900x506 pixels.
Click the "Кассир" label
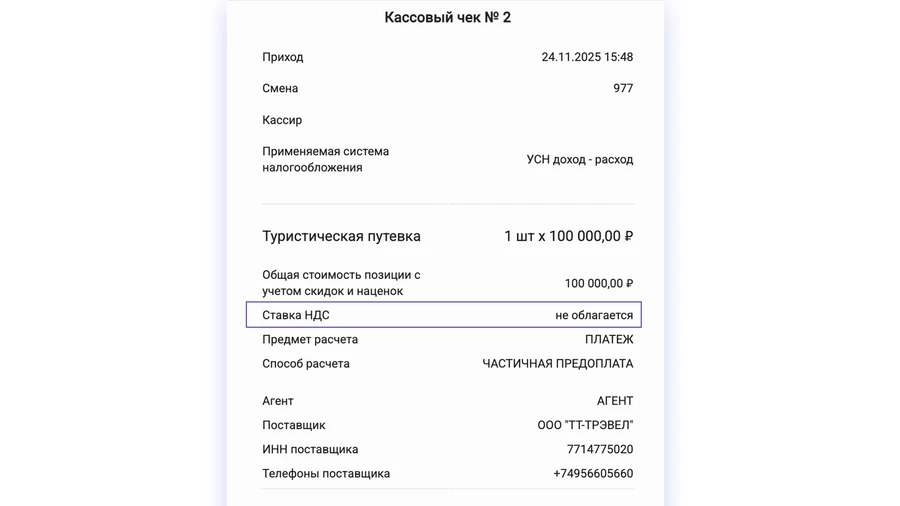coord(282,120)
